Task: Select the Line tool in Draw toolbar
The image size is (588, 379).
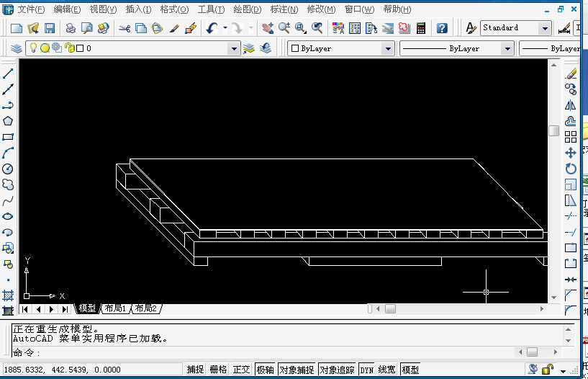Action: (8, 73)
